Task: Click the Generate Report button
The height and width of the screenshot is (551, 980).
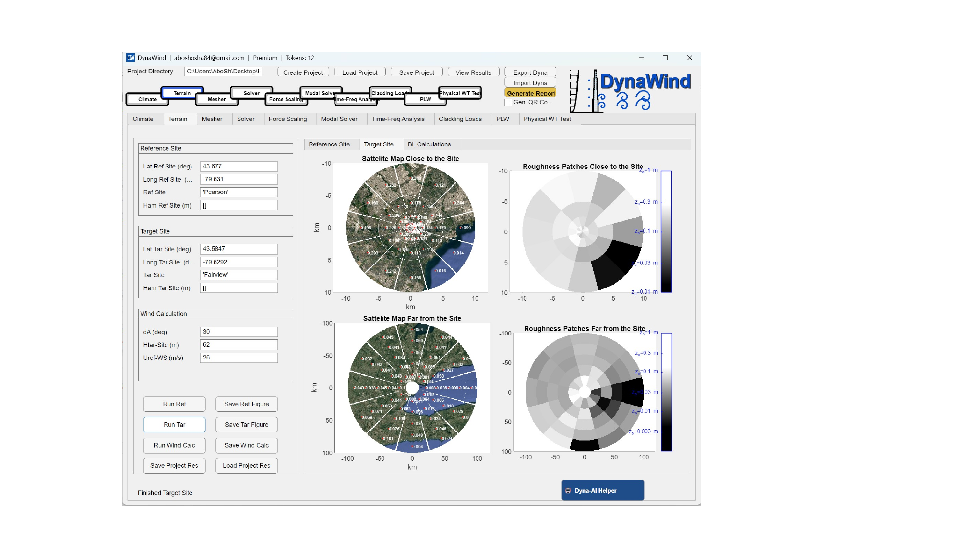Action: 530,93
